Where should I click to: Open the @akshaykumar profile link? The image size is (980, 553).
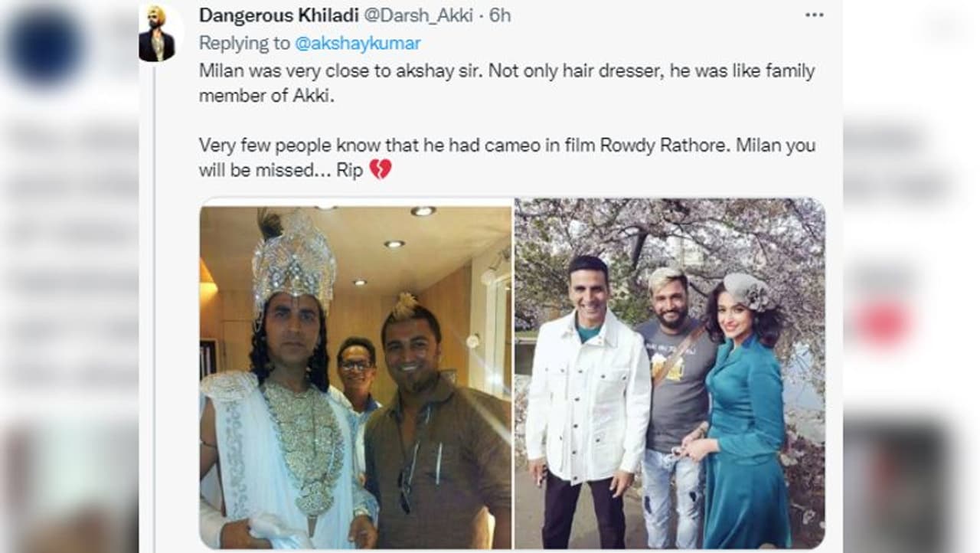(x=358, y=43)
